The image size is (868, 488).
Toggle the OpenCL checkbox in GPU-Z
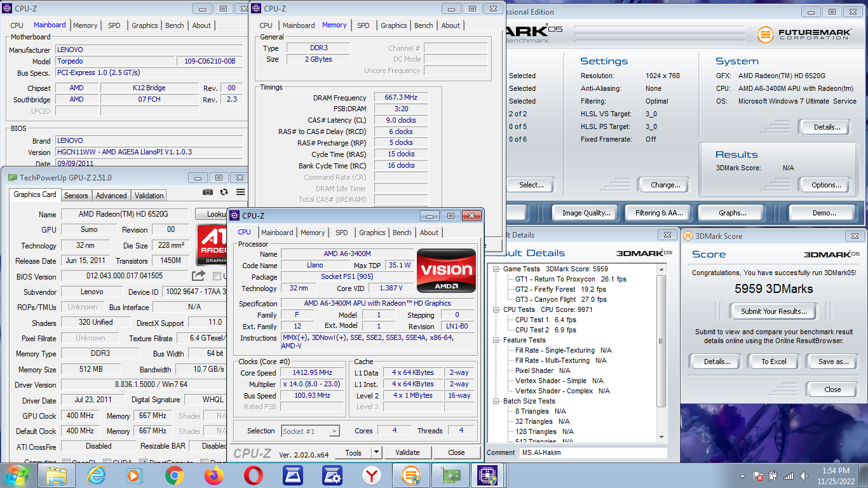[x=66, y=462]
